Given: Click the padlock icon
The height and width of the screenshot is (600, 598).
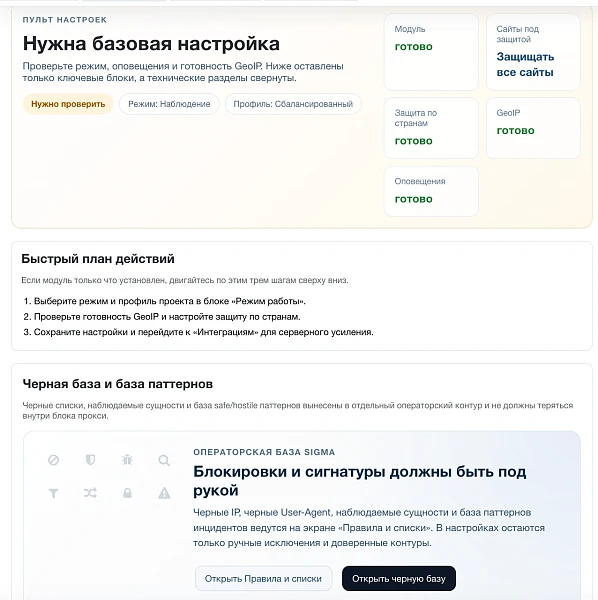Looking at the screenshot, I should (x=127, y=493).
